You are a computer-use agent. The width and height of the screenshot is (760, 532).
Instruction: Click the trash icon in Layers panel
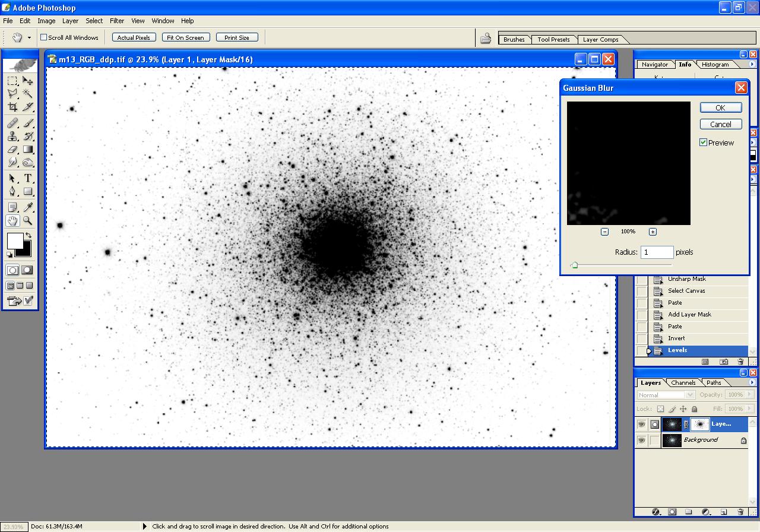(x=740, y=511)
